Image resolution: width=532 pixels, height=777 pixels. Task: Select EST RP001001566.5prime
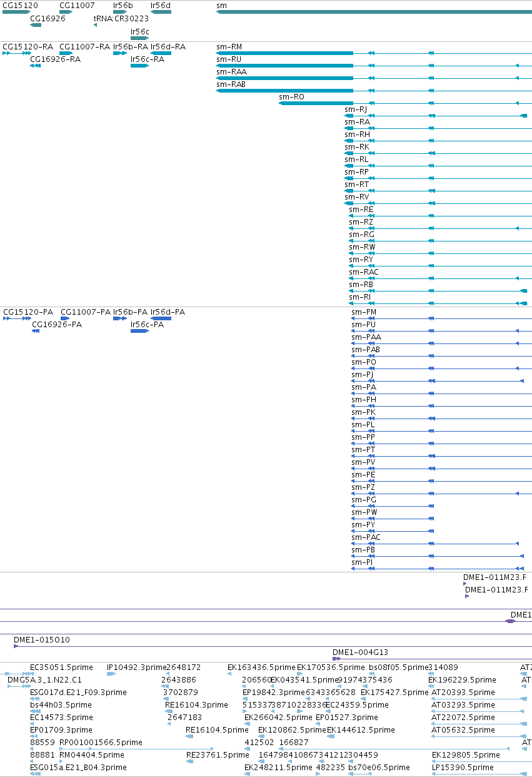pos(101,743)
